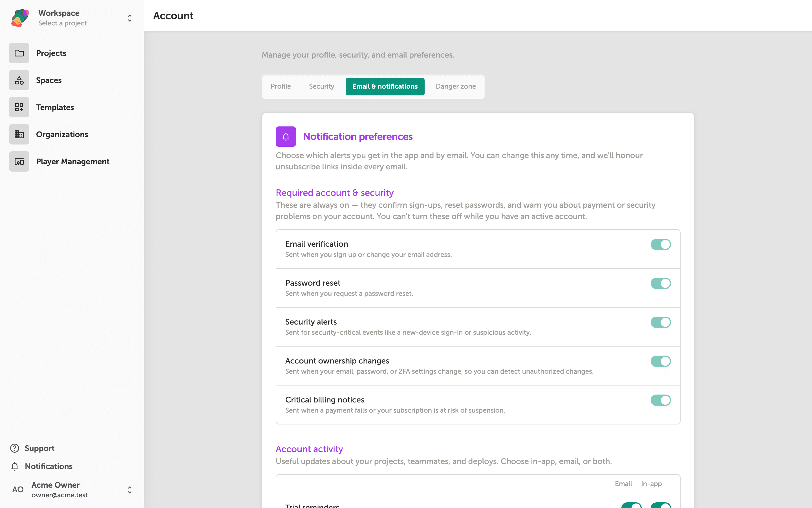Toggle the Password reset switch
Image resolution: width=812 pixels, height=508 pixels.
click(661, 283)
